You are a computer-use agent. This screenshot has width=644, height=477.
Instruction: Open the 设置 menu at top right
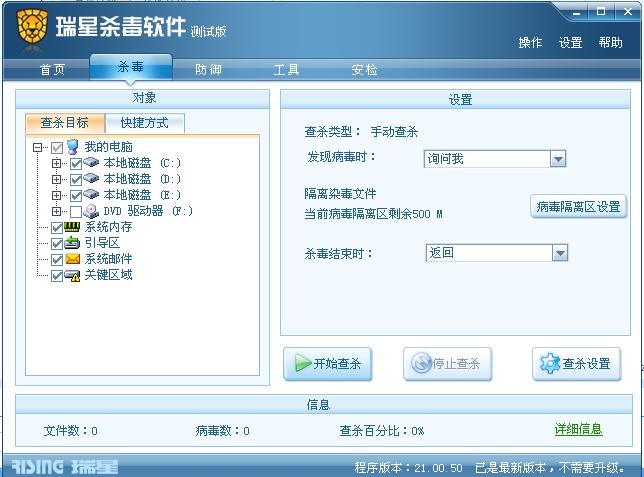[x=570, y=42]
